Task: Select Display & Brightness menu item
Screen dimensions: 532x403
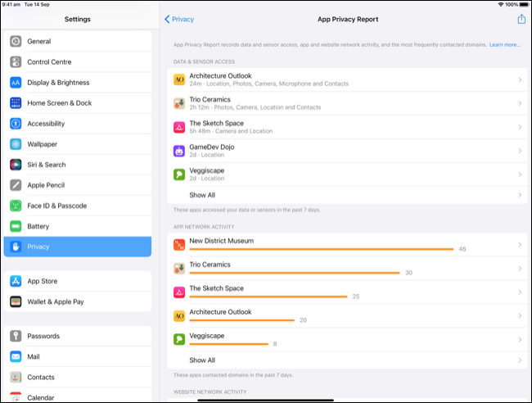Action: click(x=58, y=83)
